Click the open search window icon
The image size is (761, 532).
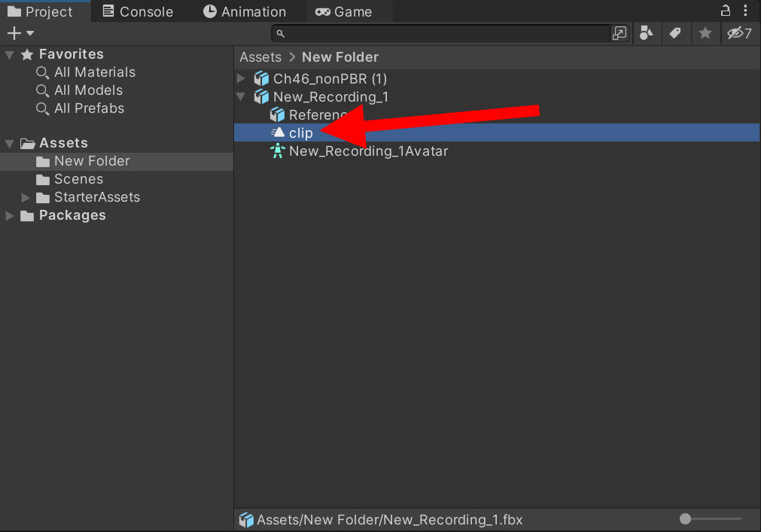coord(619,33)
